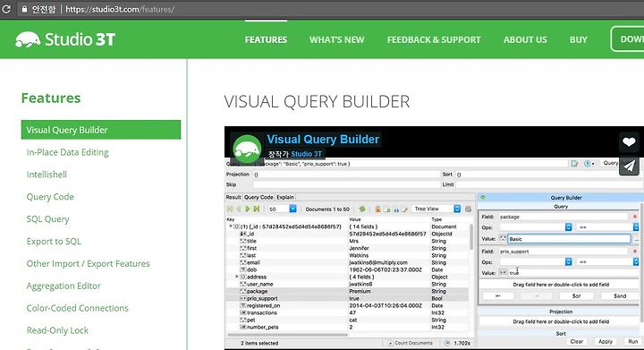
Task: Click the Count Documents button
Action: point(411,343)
